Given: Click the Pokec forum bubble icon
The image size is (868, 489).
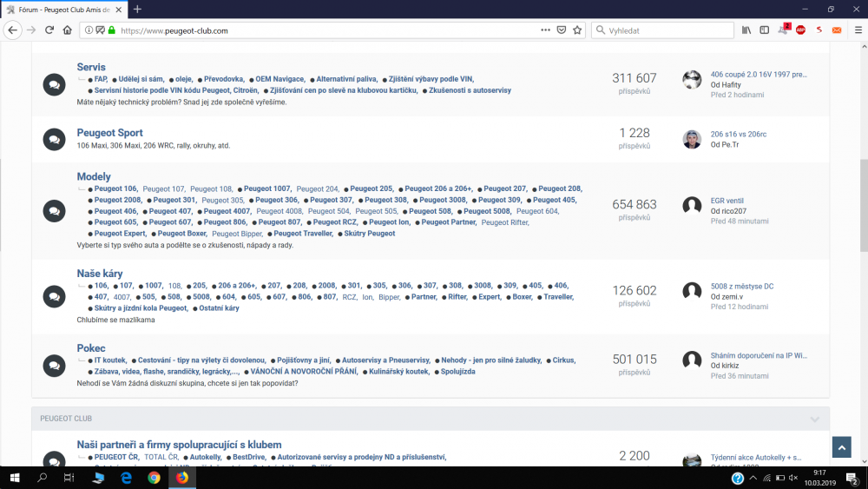Looking at the screenshot, I should tap(54, 366).
